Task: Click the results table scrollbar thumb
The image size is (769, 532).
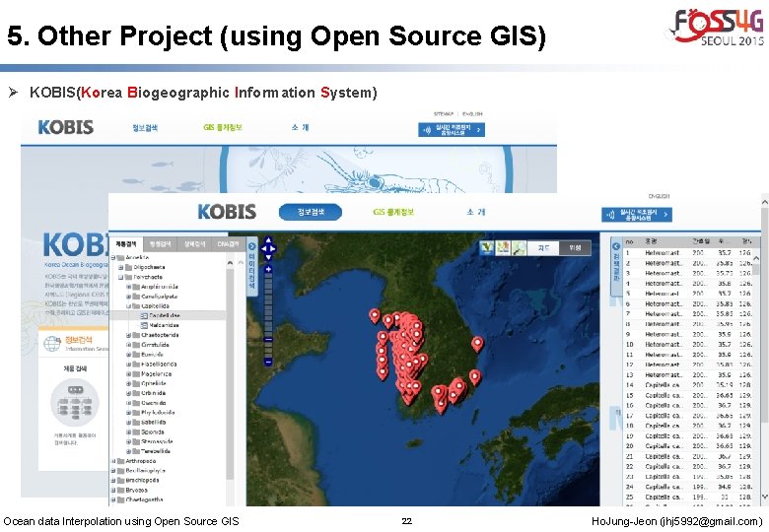Action: pyautogui.click(x=756, y=269)
